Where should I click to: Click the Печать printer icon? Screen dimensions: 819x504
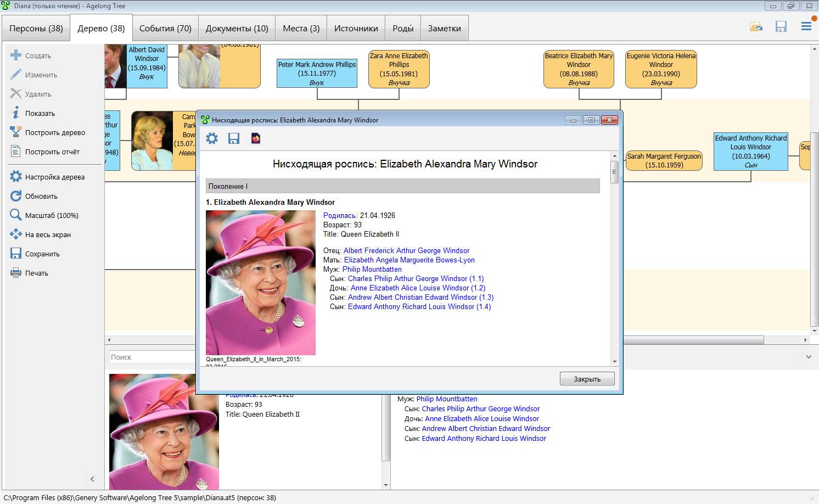[x=16, y=273]
